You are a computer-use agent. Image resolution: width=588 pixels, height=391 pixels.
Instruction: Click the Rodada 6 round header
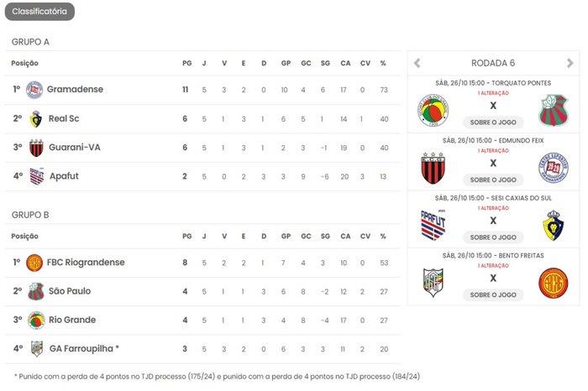point(493,63)
